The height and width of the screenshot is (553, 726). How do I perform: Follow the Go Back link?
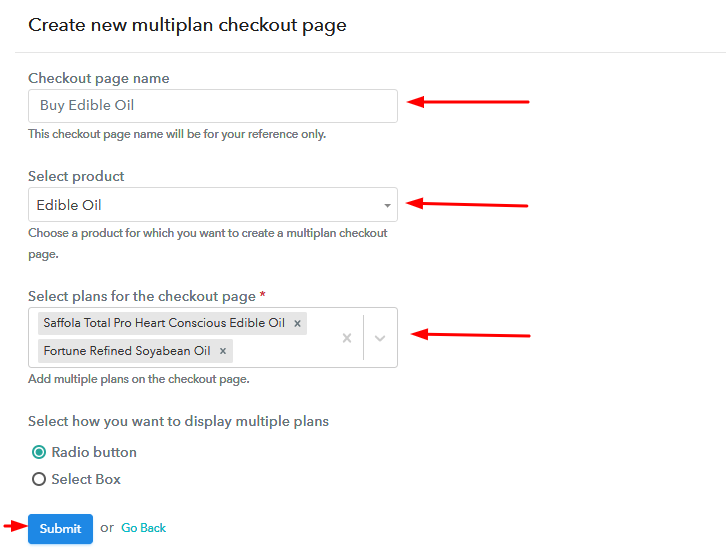144,528
